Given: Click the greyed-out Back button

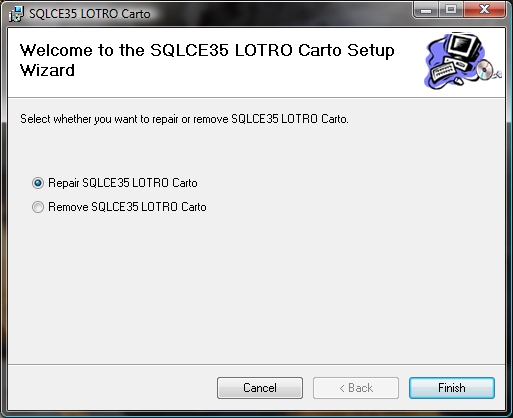Looking at the screenshot, I should [356, 388].
